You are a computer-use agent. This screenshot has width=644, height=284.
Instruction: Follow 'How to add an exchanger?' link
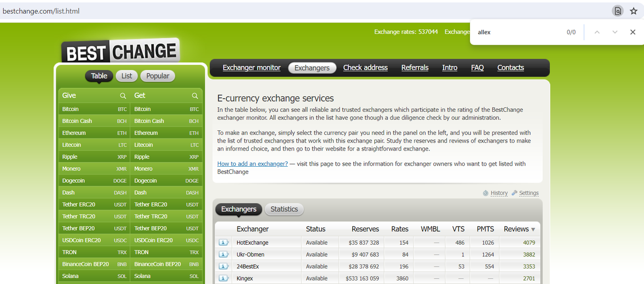click(253, 164)
